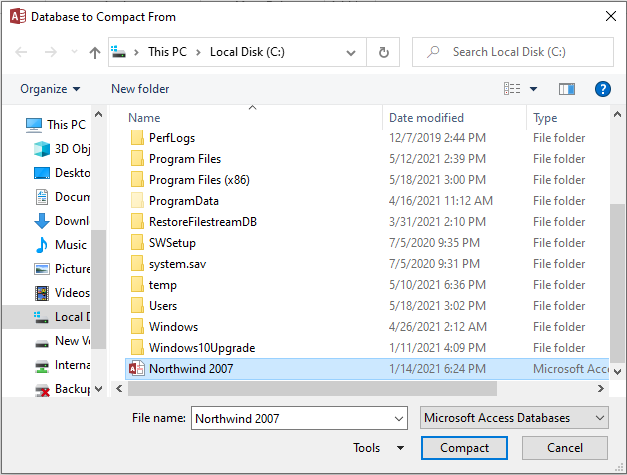
Task: Open the Organize menu
Action: pos(50,89)
